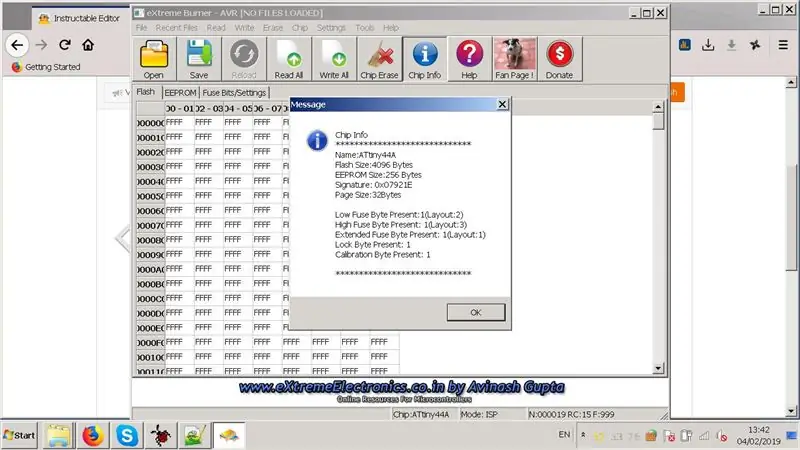
Task: Open file explorer folder in taskbar
Action: [x=58, y=435]
